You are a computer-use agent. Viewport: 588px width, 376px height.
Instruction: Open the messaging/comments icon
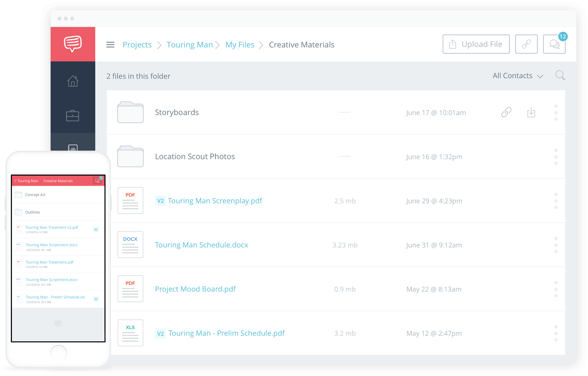[x=554, y=44]
